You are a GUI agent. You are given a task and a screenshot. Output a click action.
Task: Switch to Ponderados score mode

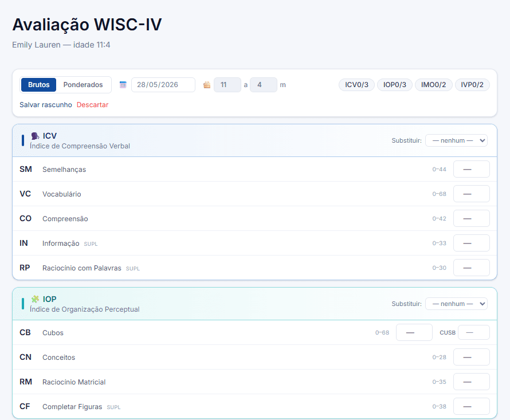83,85
